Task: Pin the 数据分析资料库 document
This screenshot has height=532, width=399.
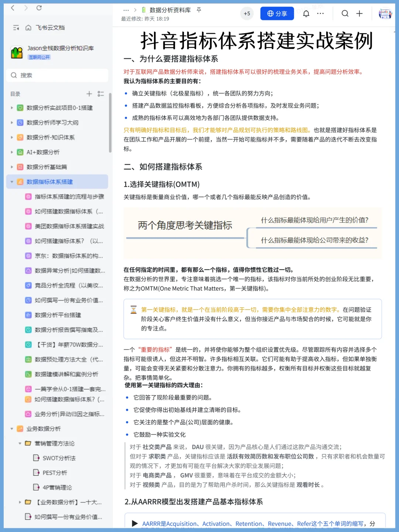Action: pyautogui.click(x=198, y=10)
